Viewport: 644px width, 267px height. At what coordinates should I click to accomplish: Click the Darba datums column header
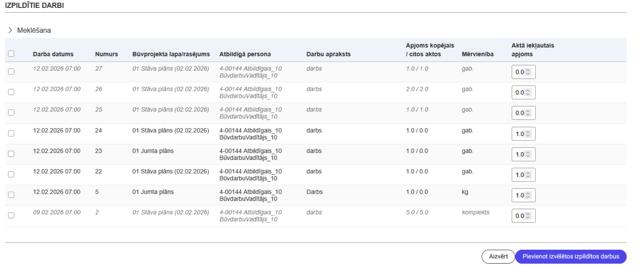click(53, 54)
